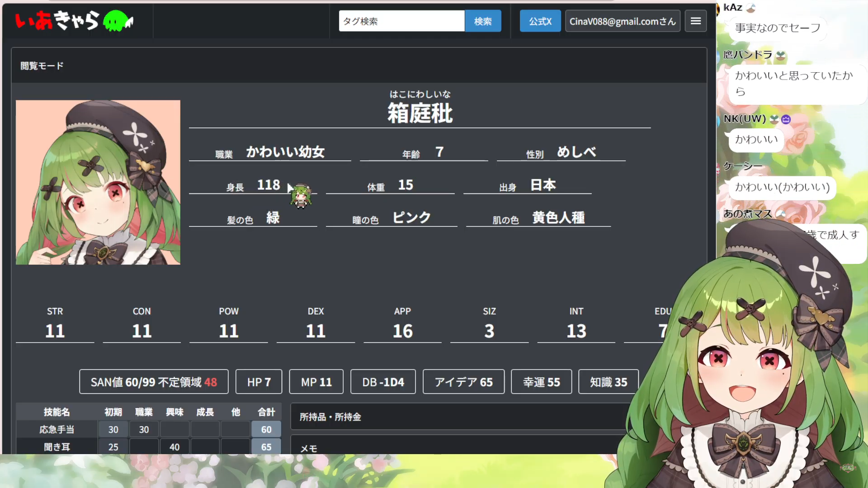Open the 公式X link button
Image resolution: width=868 pixels, height=488 pixels.
click(x=540, y=21)
